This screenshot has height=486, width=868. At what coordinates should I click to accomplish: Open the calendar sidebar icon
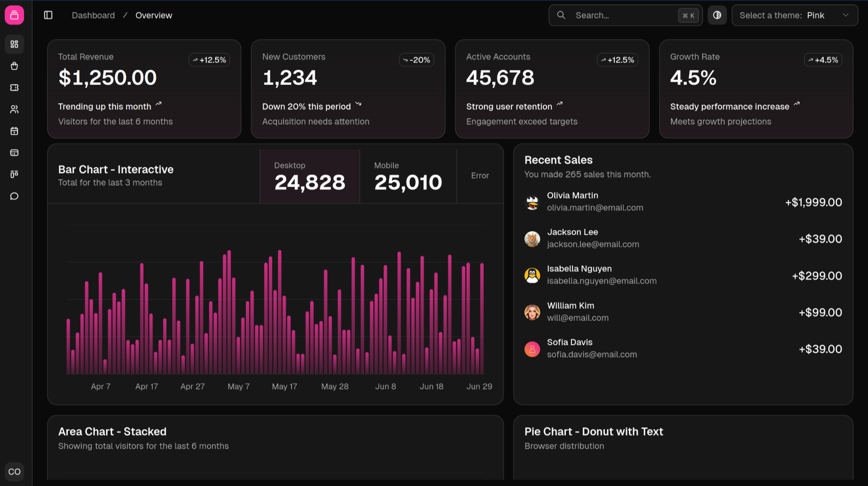click(x=14, y=131)
